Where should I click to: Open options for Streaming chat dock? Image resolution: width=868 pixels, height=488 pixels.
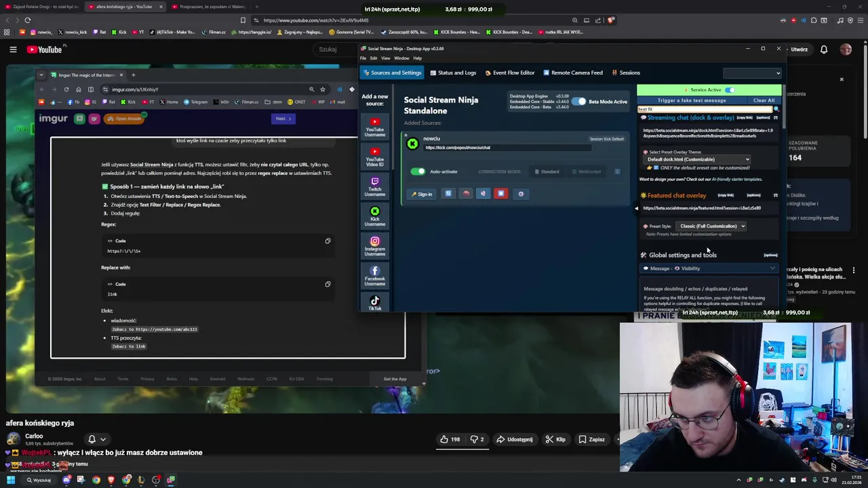pos(763,118)
